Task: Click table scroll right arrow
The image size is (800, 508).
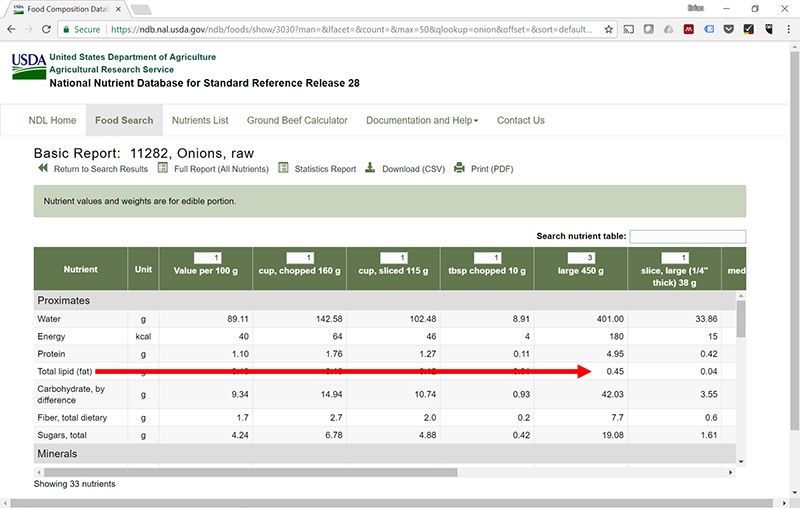Action: tap(731, 472)
